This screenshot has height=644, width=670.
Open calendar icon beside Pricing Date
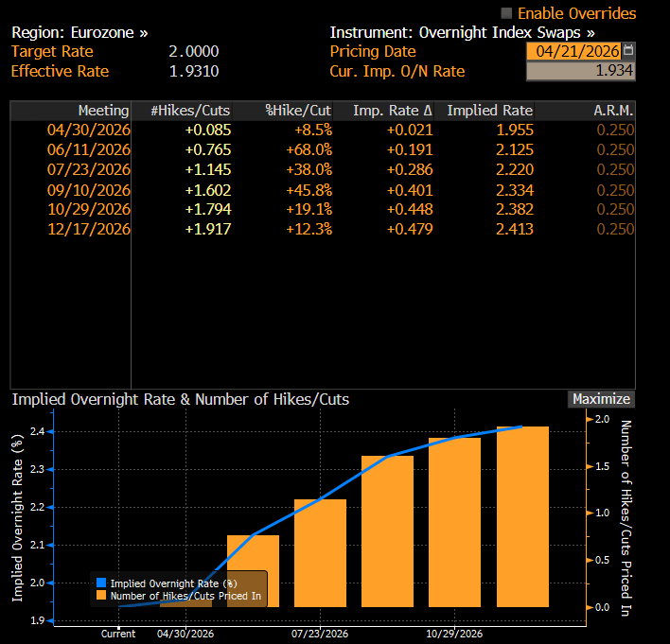point(630,51)
